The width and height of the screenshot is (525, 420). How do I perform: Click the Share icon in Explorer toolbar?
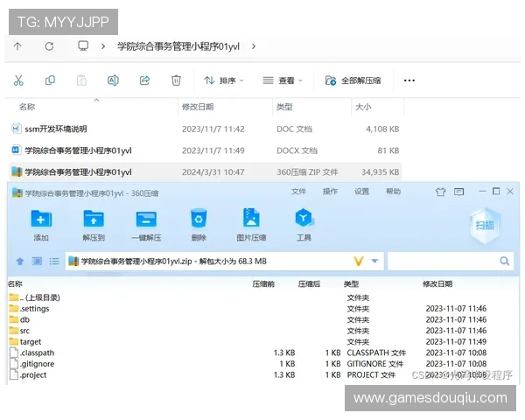tap(144, 80)
